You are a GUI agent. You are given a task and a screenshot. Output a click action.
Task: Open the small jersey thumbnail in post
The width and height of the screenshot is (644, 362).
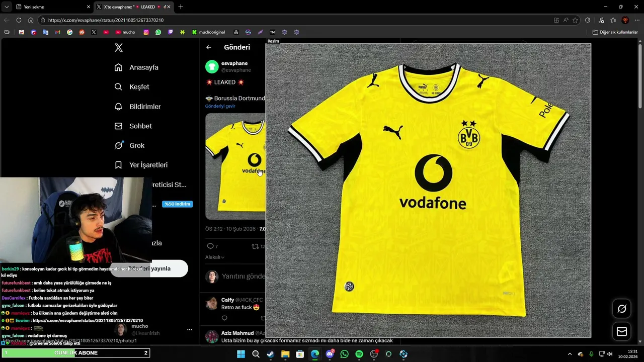(x=235, y=166)
